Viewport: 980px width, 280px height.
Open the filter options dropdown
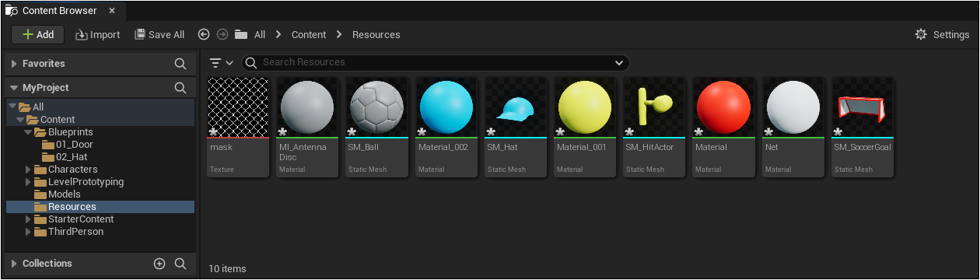coord(221,63)
